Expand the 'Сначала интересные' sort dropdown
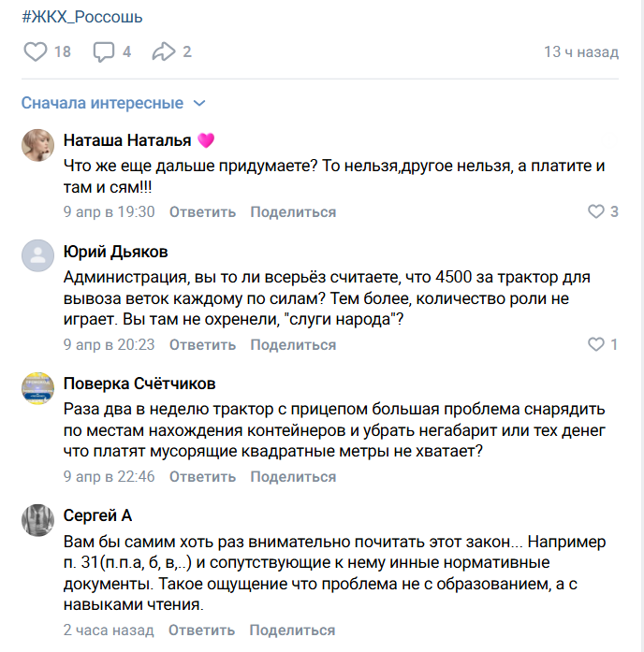This screenshot has height=652, width=644. click(113, 103)
